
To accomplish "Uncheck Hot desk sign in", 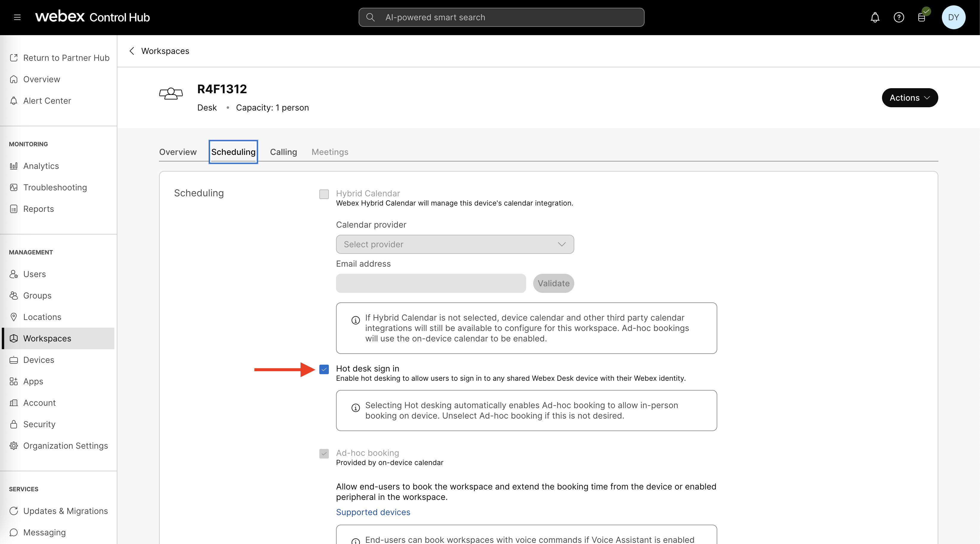I will [x=324, y=369].
